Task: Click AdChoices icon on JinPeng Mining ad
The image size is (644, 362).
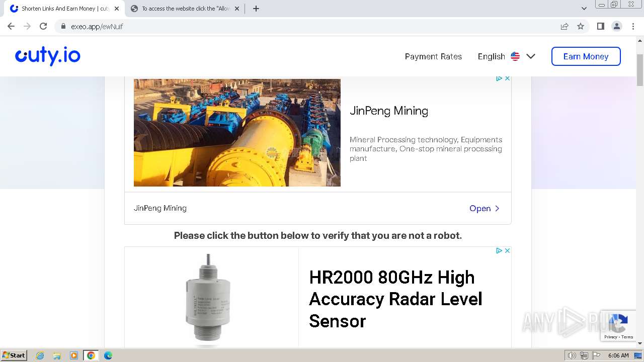Action: coord(499,78)
